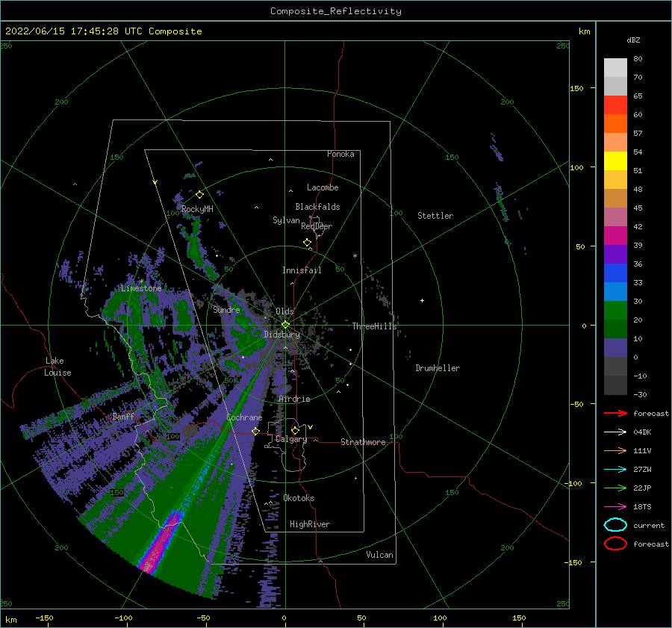
Task: Click the magenta 18TS arrow legend icon
Action: coord(615,507)
